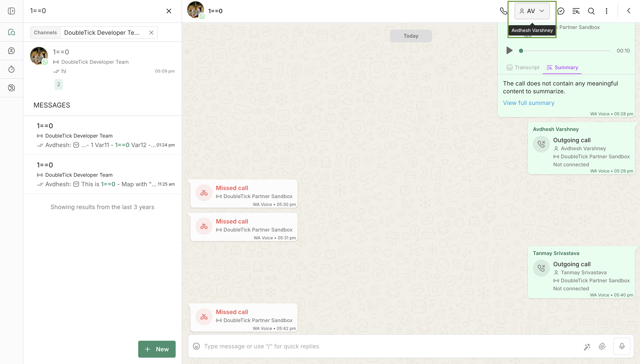Click Avdhesh Varshney outgoing call icon
The height and width of the screenshot is (364, 640).
pos(541,144)
